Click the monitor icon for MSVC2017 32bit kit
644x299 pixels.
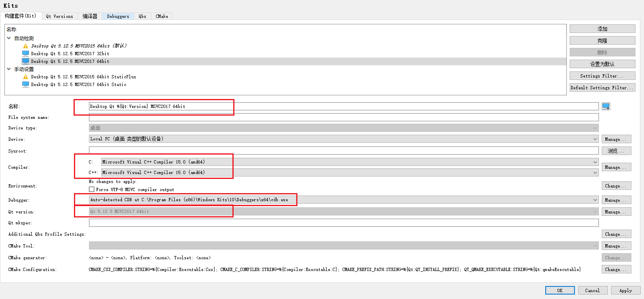click(26, 54)
